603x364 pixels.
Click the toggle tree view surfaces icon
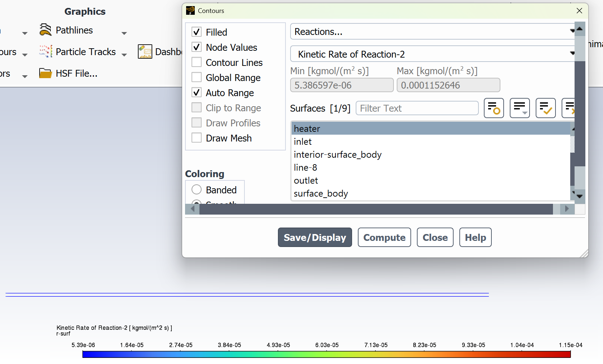pyautogui.click(x=494, y=108)
